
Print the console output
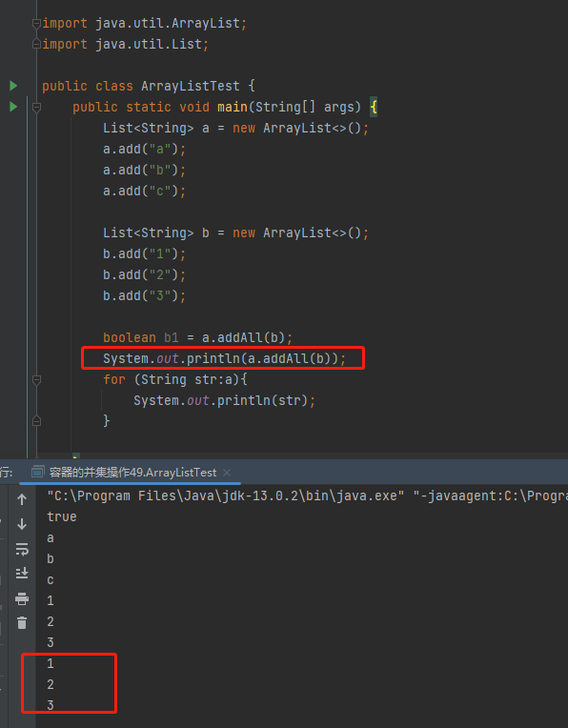pos(22,598)
